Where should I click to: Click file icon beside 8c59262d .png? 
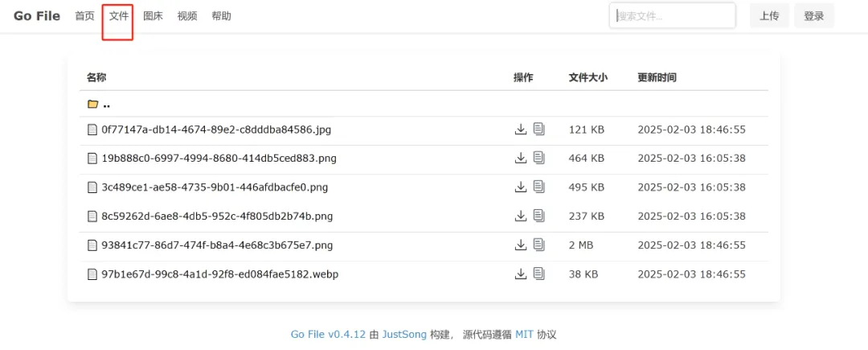(x=92, y=216)
